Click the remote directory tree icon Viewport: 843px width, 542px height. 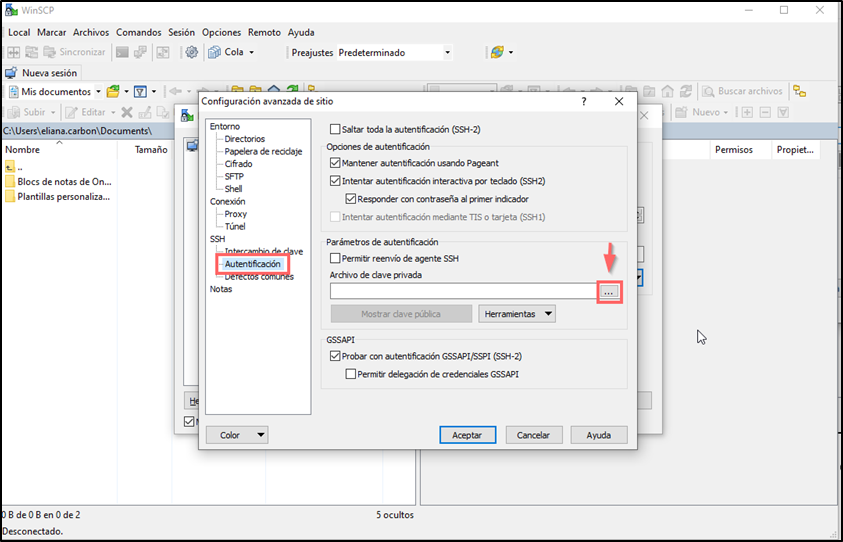(800, 91)
